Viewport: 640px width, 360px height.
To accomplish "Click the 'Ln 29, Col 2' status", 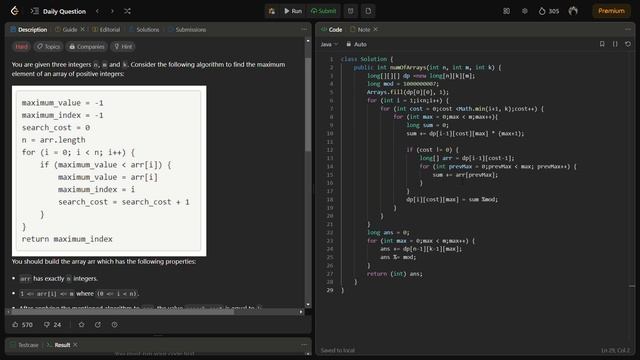I will [x=615, y=350].
